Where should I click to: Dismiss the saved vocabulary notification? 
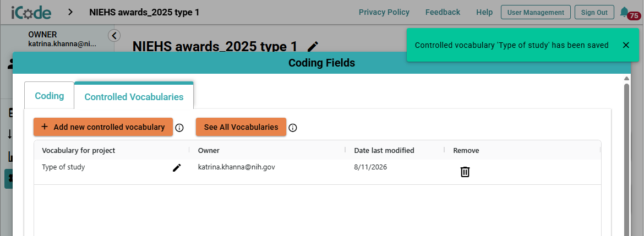point(625,45)
